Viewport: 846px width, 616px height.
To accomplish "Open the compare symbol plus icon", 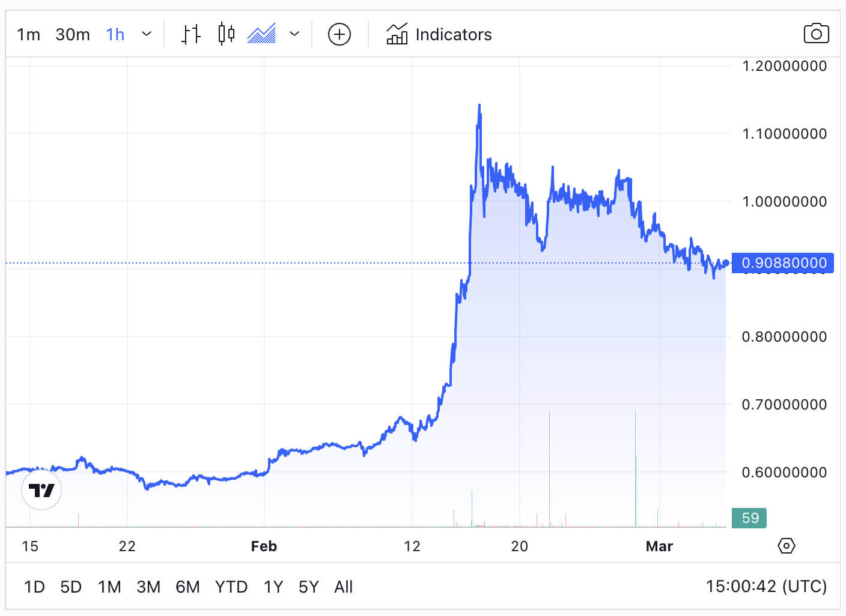I will 339,35.
